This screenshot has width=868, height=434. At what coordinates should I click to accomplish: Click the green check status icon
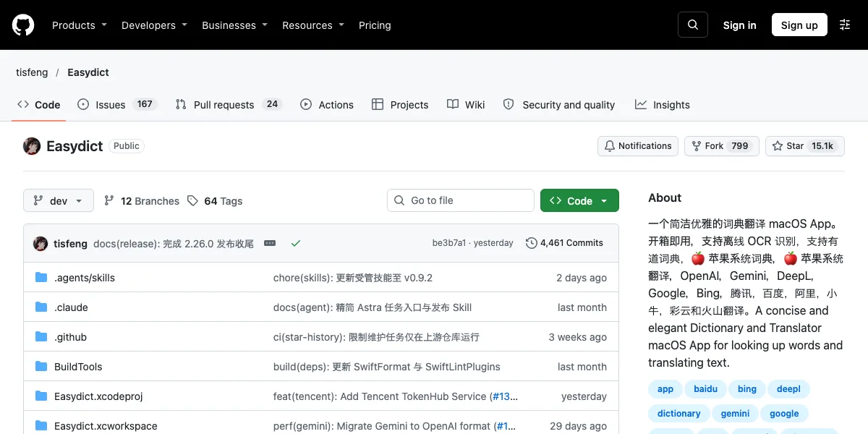296,243
